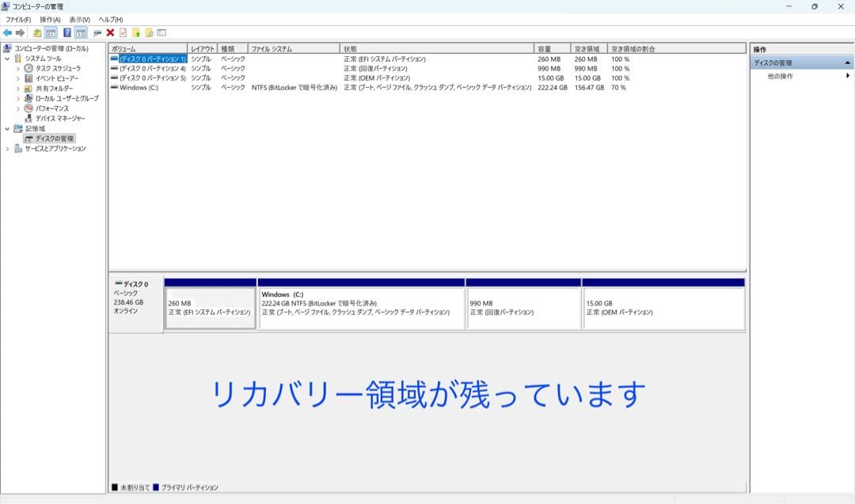
Task: Click the Delete (red X) toolbar icon
Action: point(110,32)
